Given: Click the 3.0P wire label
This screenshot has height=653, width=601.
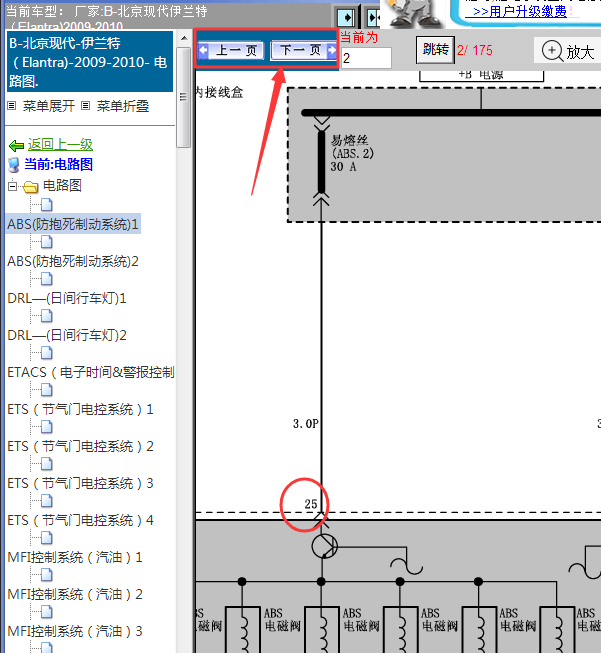Looking at the screenshot, I should click(x=306, y=424).
